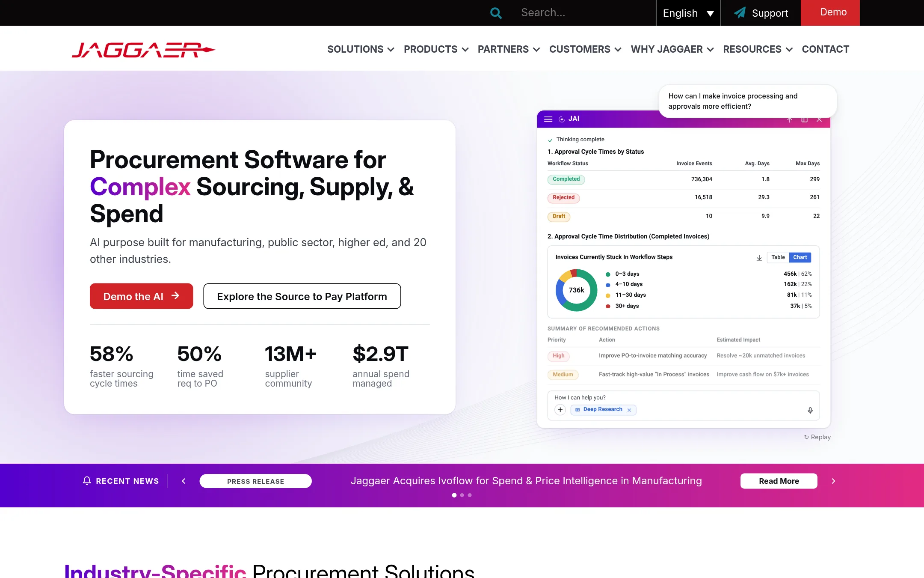
Task: Click the SOLUTIONS menu label
Action: point(355,49)
